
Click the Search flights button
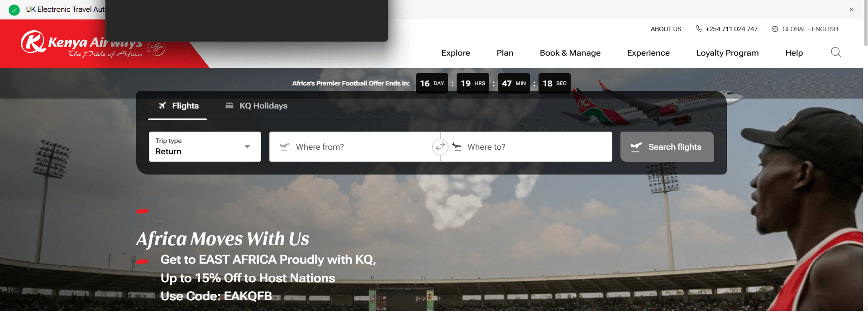[667, 147]
